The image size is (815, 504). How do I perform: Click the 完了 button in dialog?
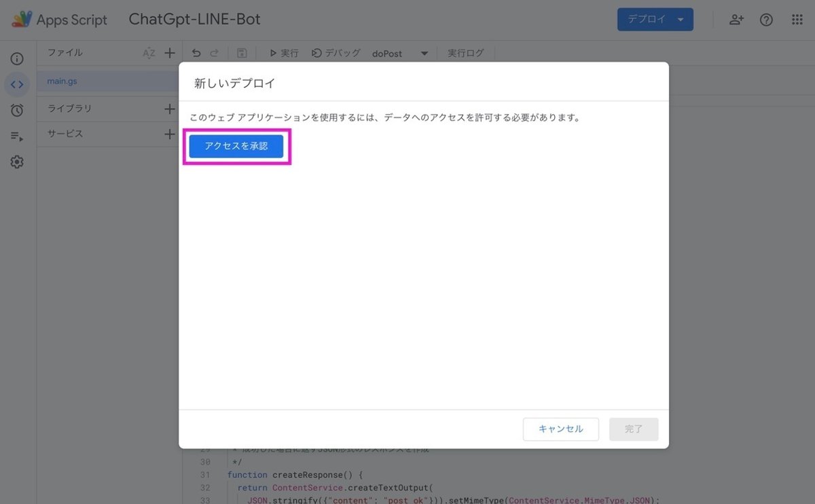634,429
